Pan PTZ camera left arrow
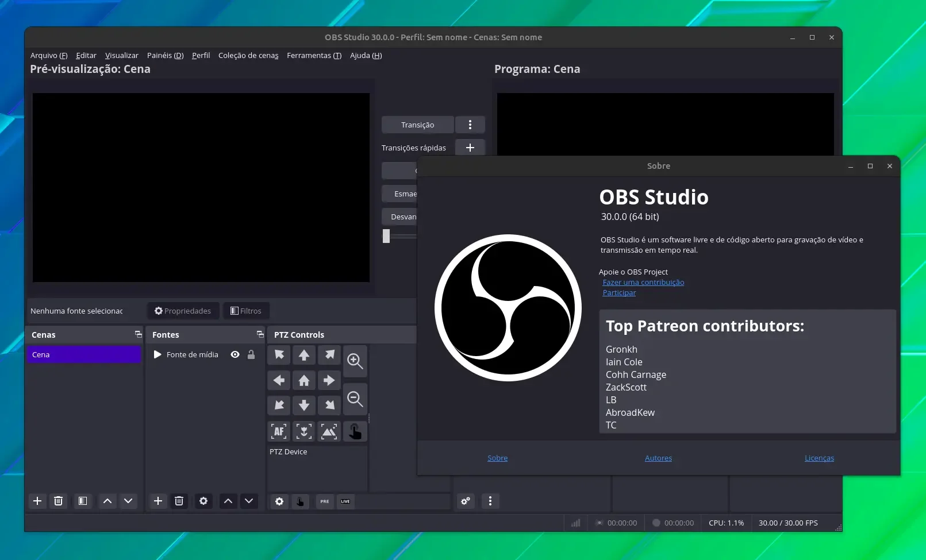 [279, 380]
